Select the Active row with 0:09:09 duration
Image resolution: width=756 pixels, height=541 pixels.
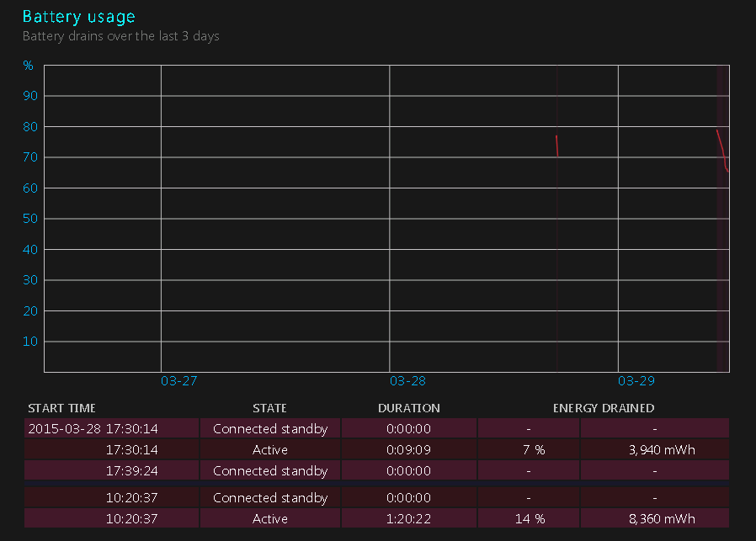pos(376,449)
